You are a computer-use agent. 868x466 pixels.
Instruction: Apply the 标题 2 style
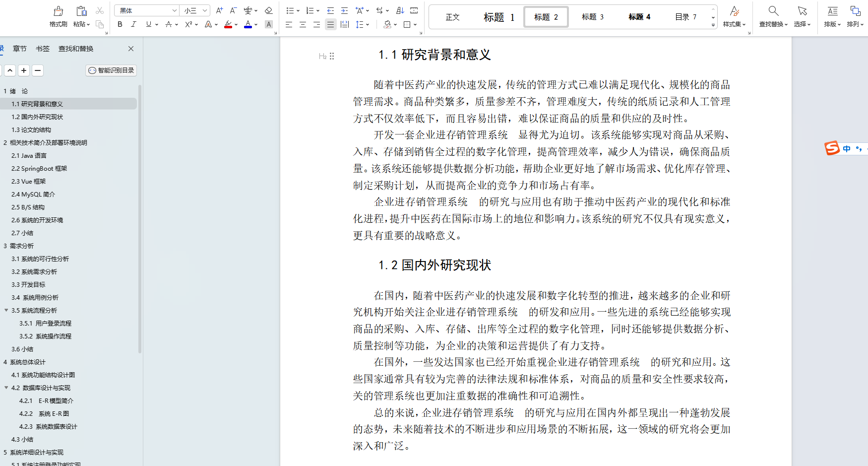546,17
